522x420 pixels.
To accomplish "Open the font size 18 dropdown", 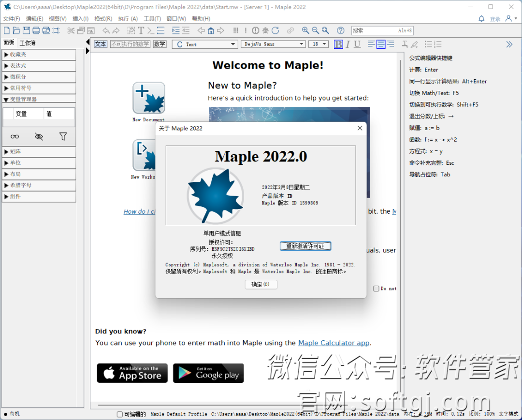I will [x=319, y=44].
